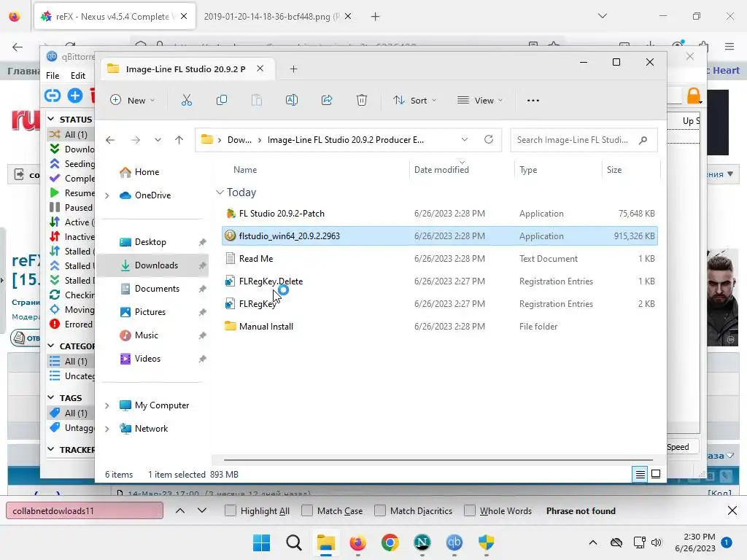The image size is (747, 560).
Task: Expand OneDrive in navigation pane
Action: coord(107,195)
